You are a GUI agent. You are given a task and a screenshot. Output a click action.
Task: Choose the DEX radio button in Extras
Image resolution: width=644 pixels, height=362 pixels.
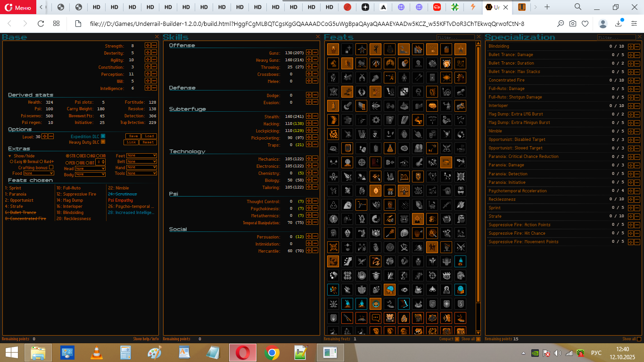pyautogui.click(x=78, y=156)
